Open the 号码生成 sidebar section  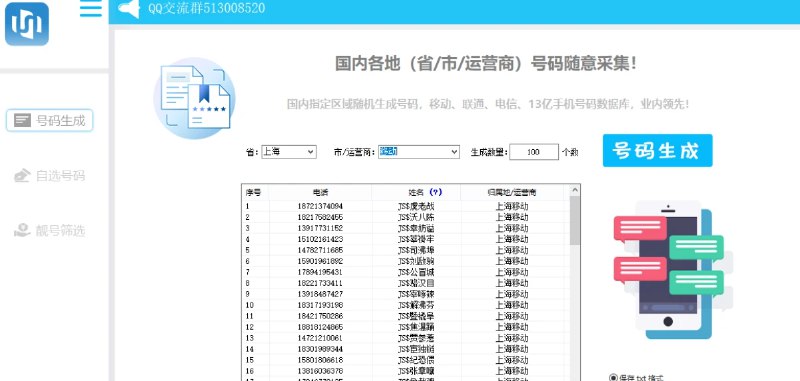tap(49, 121)
